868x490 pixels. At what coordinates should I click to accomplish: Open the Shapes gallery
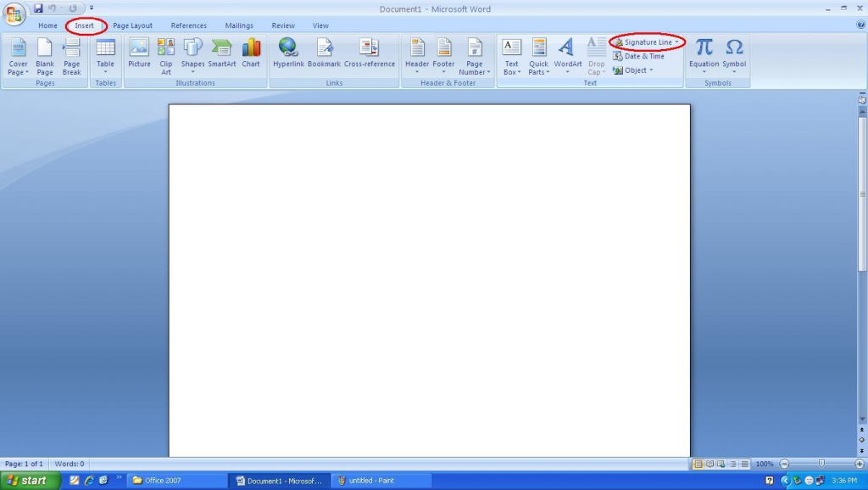[192, 57]
